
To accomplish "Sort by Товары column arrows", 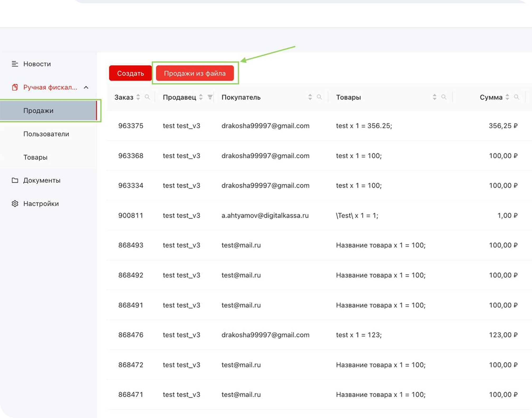I will pyautogui.click(x=434, y=97).
